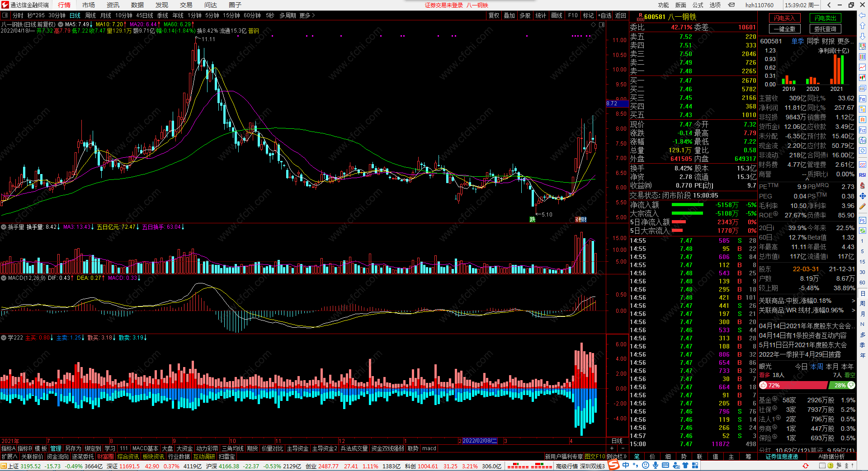Click the 闪电卖出 quick sell button
Screen dimensions: 868x471
click(825, 18)
